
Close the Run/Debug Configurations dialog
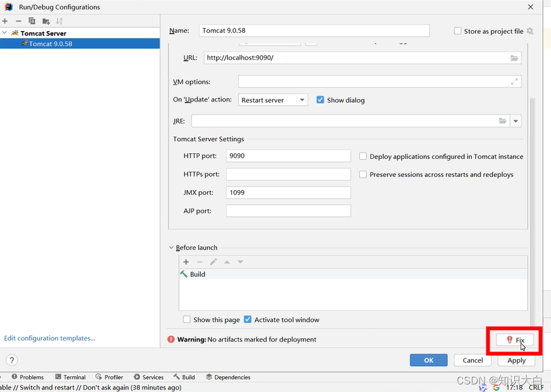click(531, 7)
